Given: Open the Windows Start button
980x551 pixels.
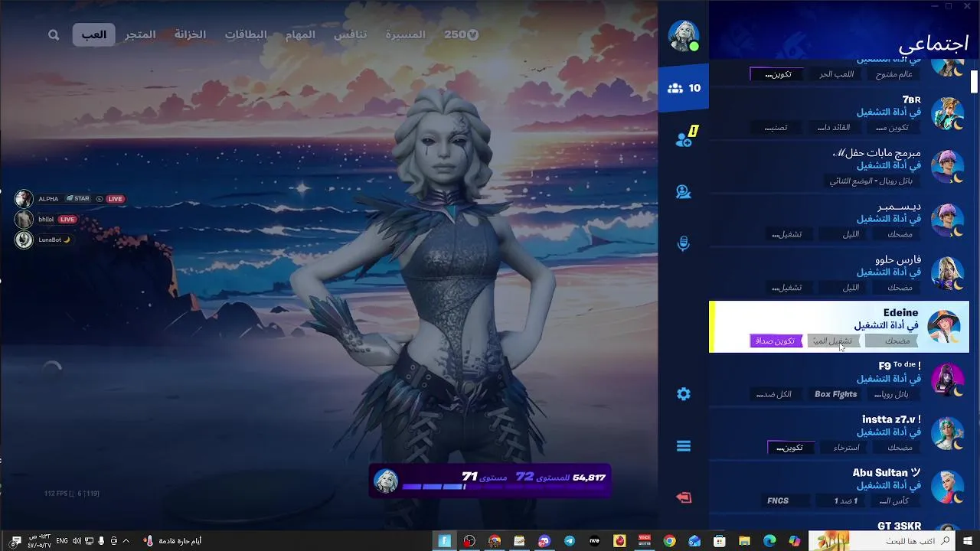Looking at the screenshot, I should point(968,541).
